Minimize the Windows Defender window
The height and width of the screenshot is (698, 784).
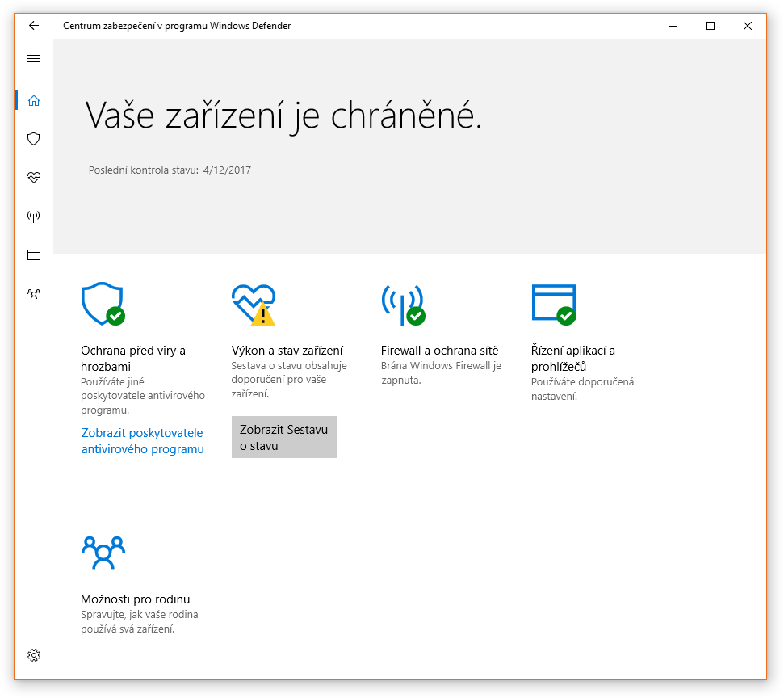(x=673, y=26)
